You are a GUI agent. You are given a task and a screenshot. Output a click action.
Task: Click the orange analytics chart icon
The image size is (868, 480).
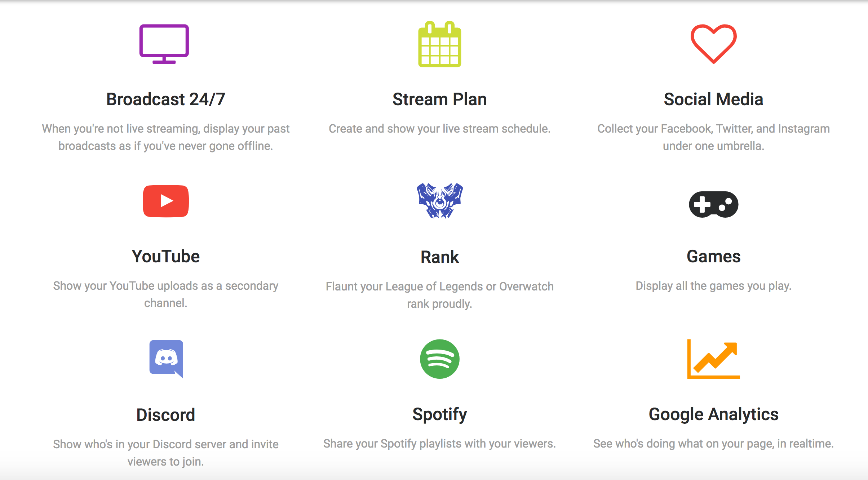pyautogui.click(x=713, y=359)
